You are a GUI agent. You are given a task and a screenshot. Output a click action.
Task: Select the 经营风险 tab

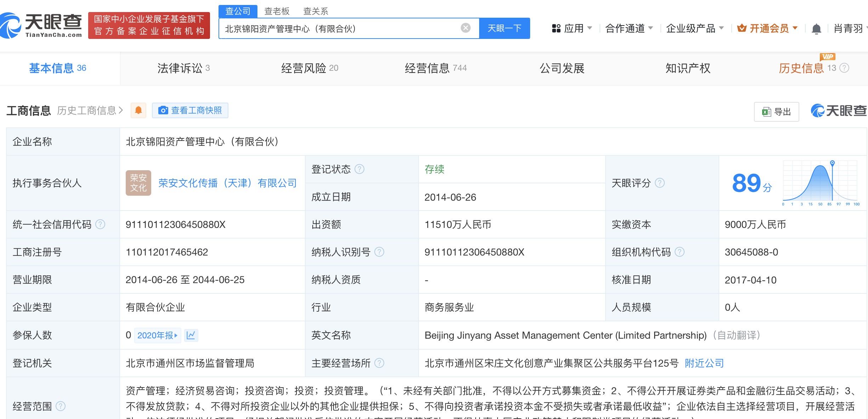(x=310, y=68)
